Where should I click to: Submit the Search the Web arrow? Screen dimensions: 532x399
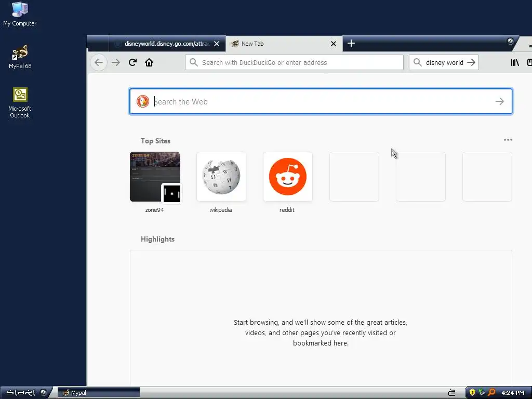[x=499, y=101]
